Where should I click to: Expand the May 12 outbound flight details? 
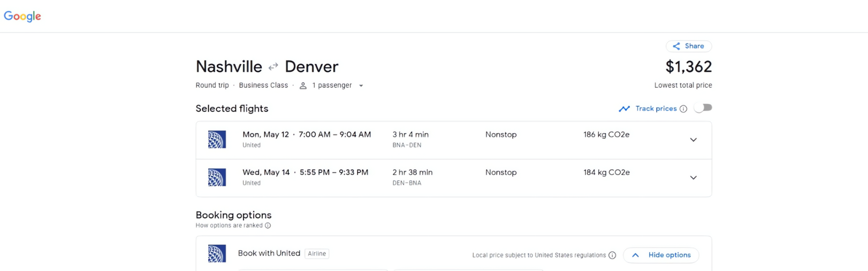[693, 140]
